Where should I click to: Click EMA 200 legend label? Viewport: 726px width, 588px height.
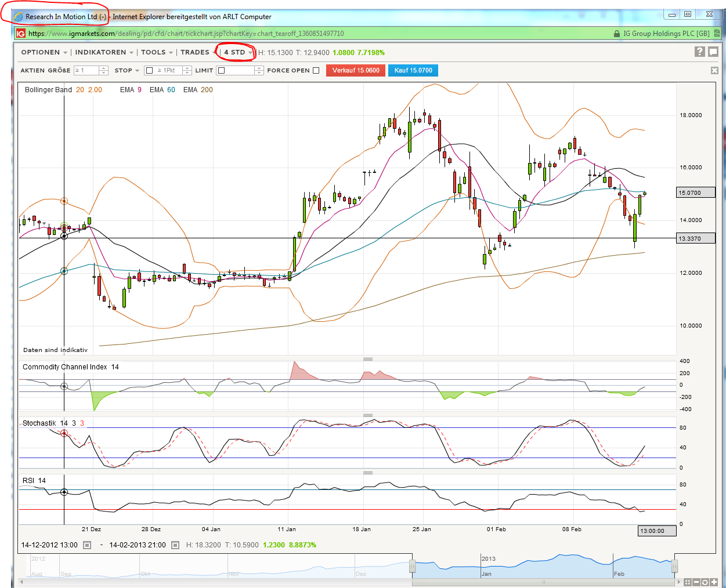coord(198,90)
